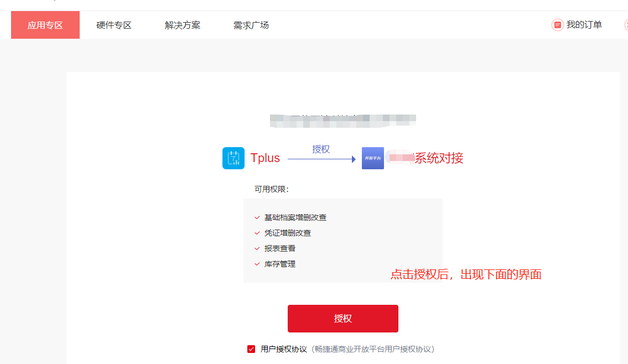
Task: Click the 用户授权协议 label text
Action: coord(283,349)
